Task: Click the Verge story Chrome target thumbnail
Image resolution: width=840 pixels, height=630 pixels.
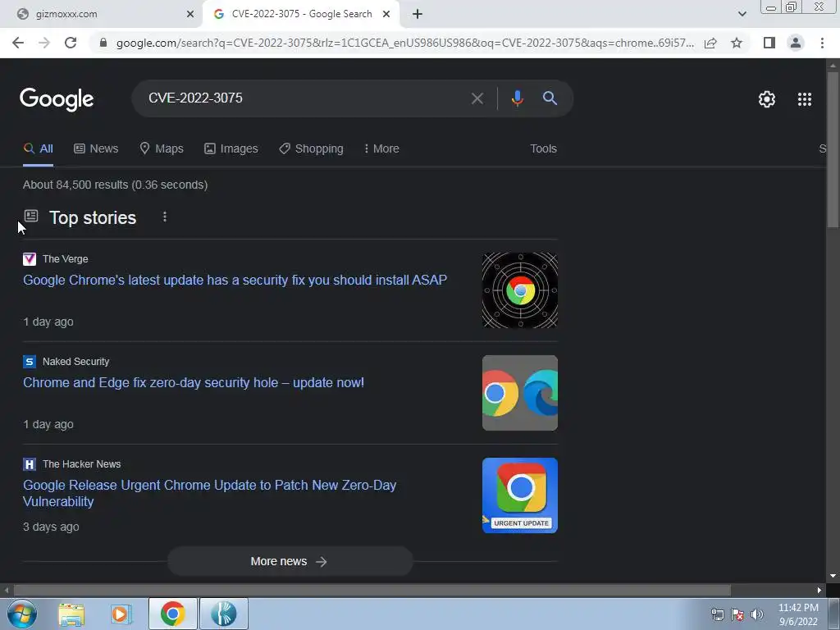Action: pyautogui.click(x=519, y=290)
